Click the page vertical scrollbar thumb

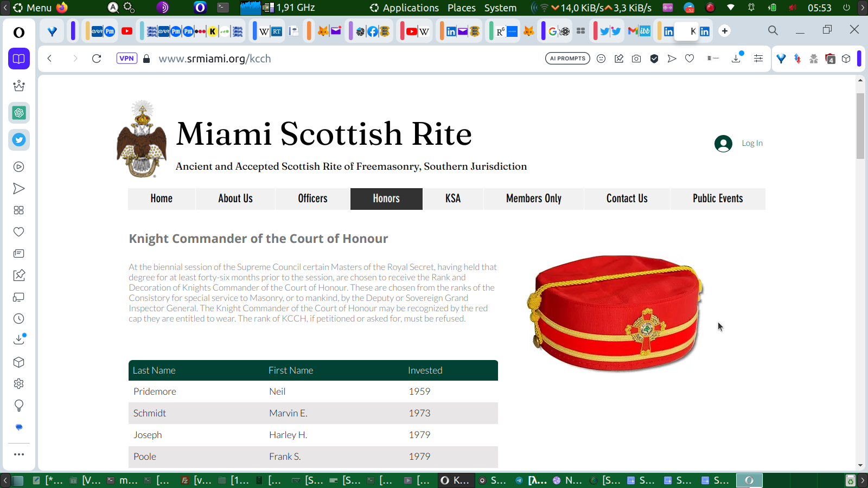point(860,126)
